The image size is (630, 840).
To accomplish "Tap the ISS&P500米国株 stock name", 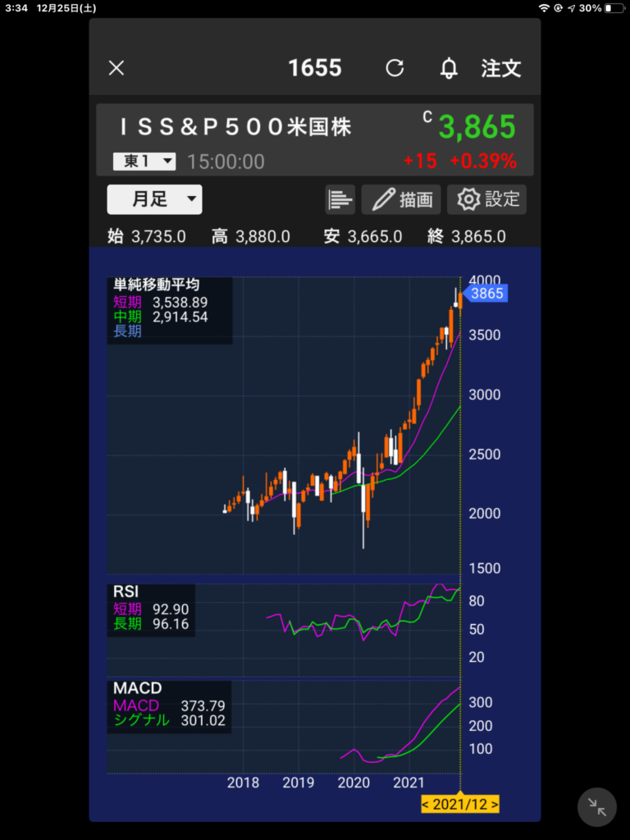I will pyautogui.click(x=235, y=127).
